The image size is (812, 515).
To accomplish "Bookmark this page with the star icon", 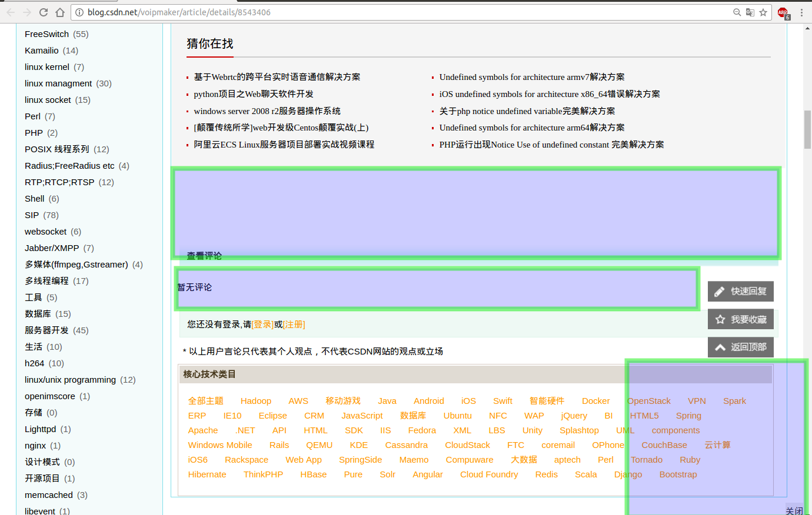I will 763,12.
